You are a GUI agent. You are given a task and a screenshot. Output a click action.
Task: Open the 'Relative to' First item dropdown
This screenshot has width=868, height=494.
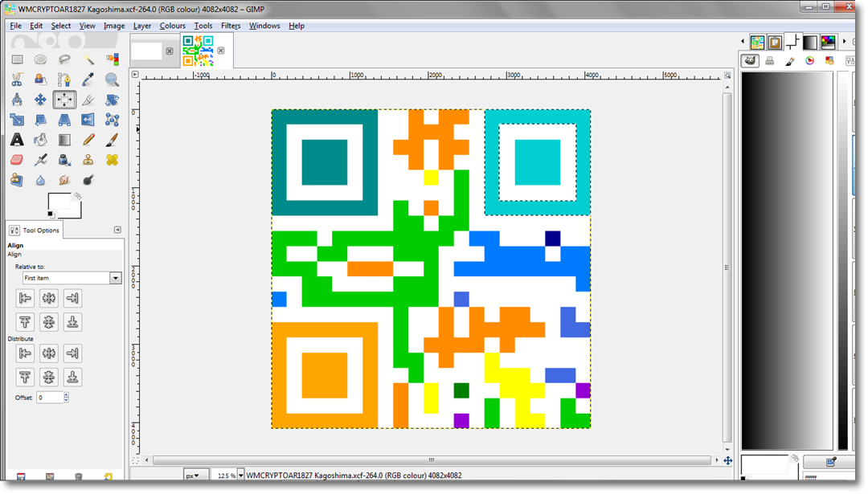coord(72,278)
